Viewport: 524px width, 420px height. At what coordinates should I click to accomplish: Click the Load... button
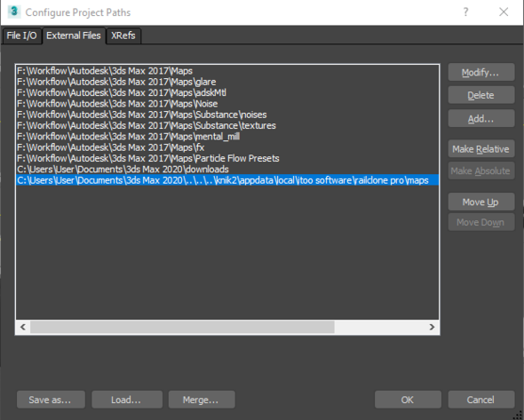pyautogui.click(x=127, y=400)
